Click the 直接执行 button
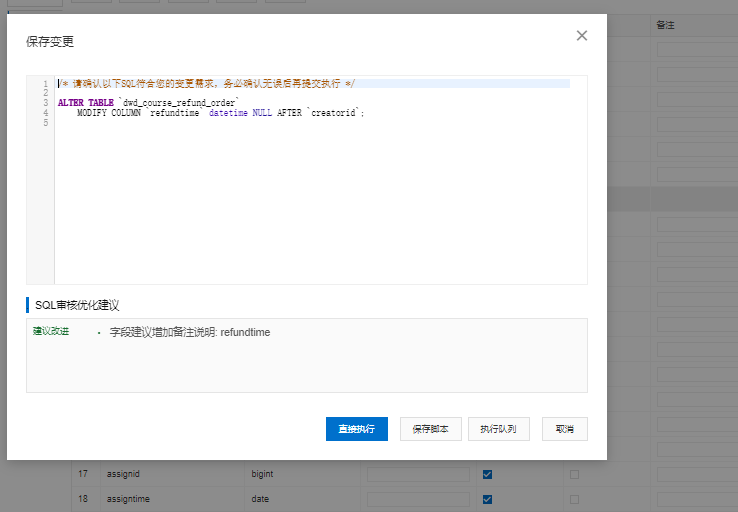This screenshot has width=738, height=512. pyautogui.click(x=357, y=429)
